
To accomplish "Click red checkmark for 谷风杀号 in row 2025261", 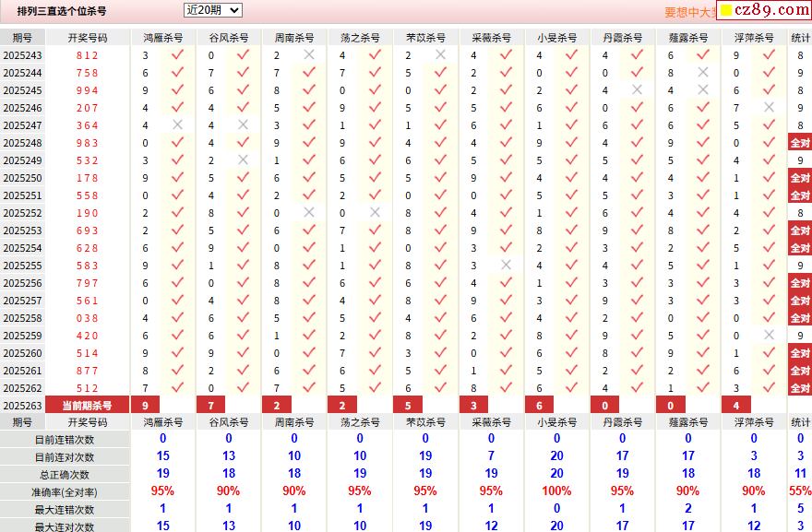I will coord(244,370).
